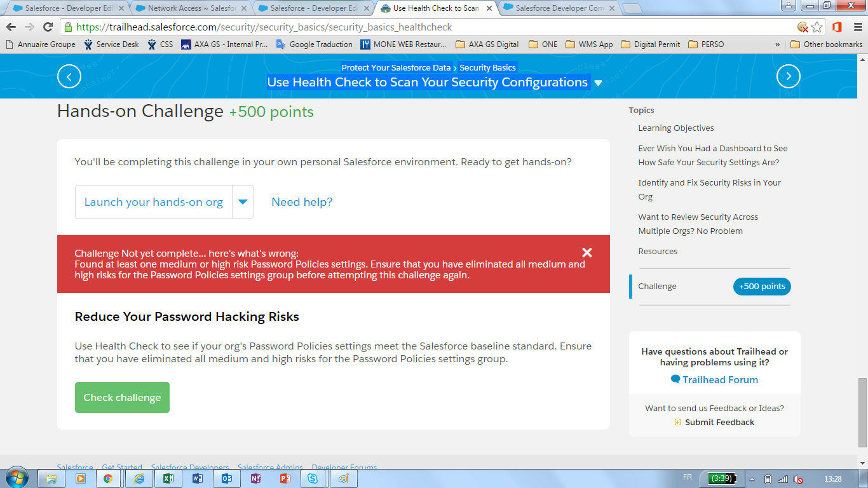Open the Trailhead Forum link
The image size is (868, 488).
[714, 379]
